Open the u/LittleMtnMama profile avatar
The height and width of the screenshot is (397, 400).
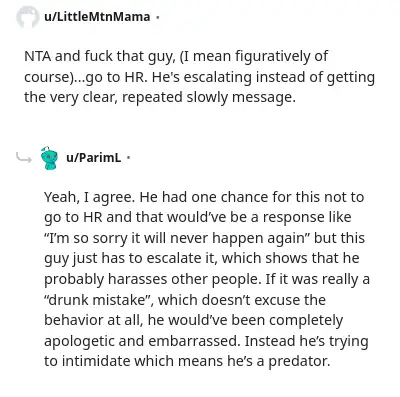[28, 17]
